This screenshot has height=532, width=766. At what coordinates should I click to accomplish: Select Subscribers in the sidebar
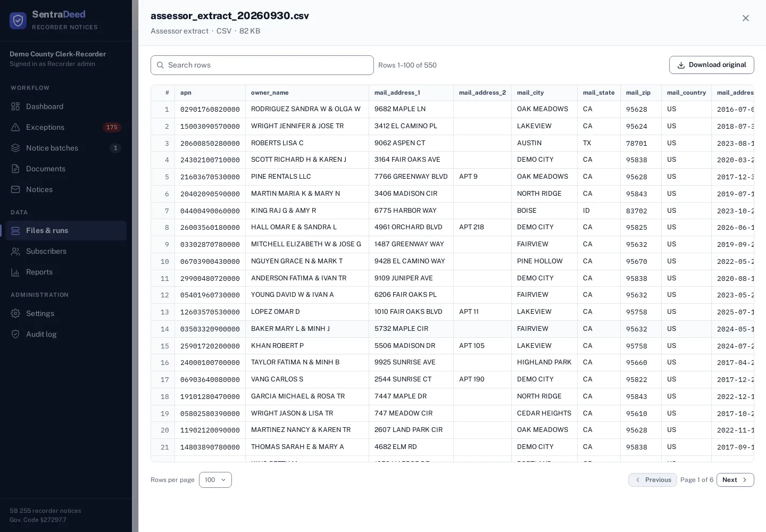tap(66, 251)
